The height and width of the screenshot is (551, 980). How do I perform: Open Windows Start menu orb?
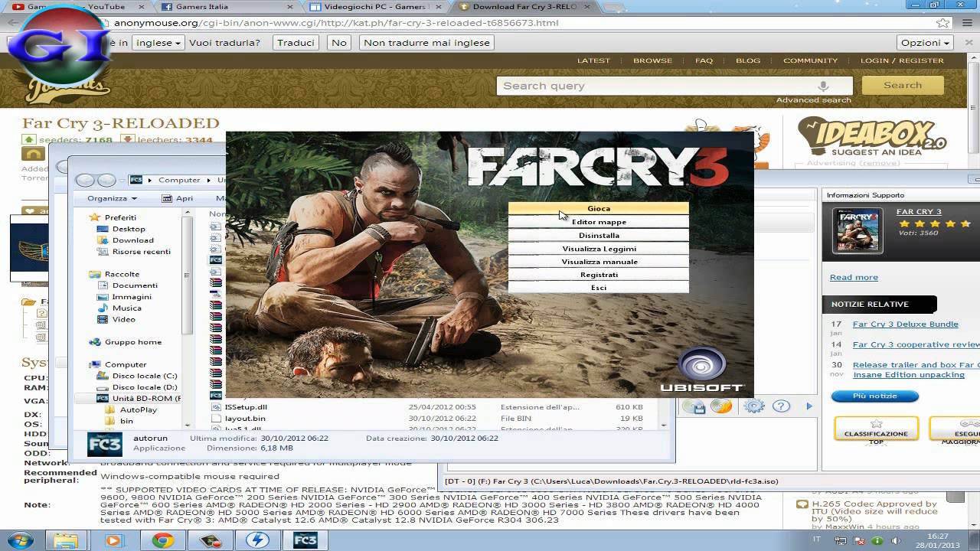tap(21, 540)
